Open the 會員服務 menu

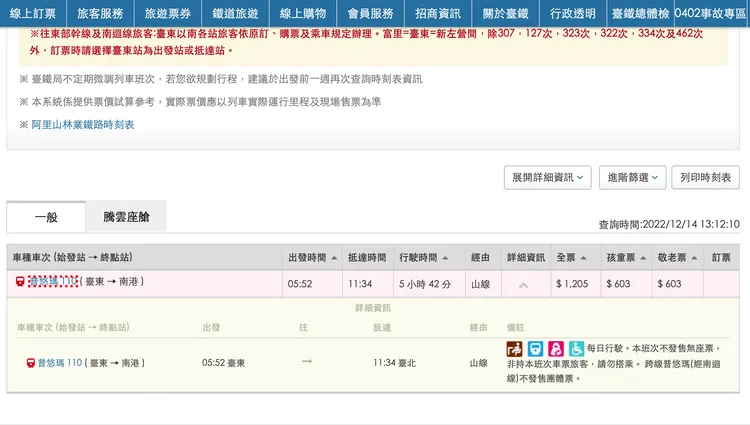pyautogui.click(x=370, y=13)
